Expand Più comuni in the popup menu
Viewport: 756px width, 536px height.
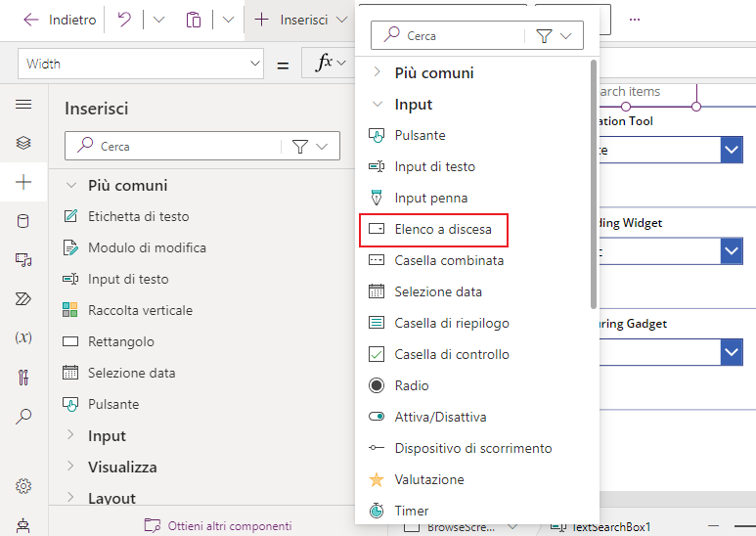click(x=378, y=72)
